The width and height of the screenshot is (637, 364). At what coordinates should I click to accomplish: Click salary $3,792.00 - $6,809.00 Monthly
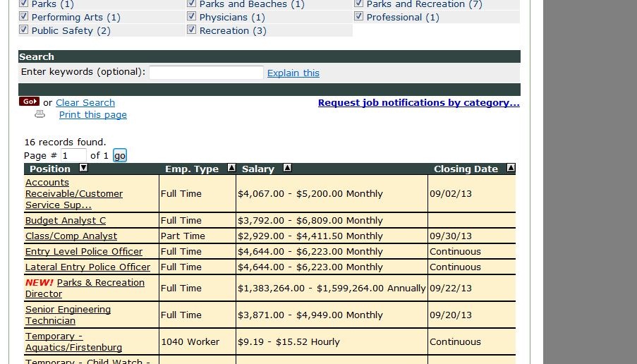310,221
